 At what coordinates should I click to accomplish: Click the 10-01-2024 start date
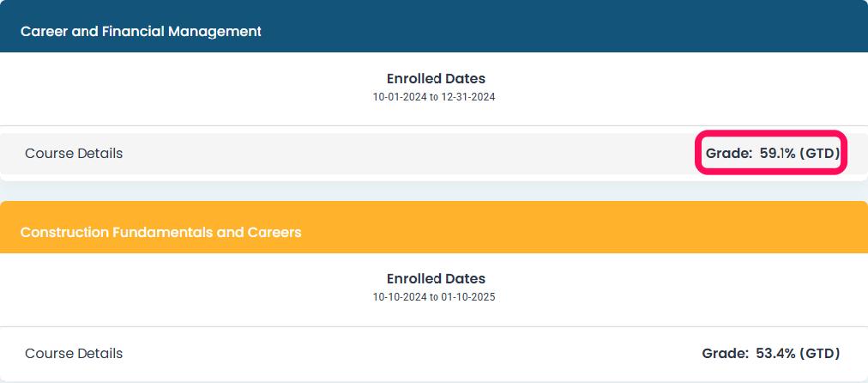(x=400, y=97)
